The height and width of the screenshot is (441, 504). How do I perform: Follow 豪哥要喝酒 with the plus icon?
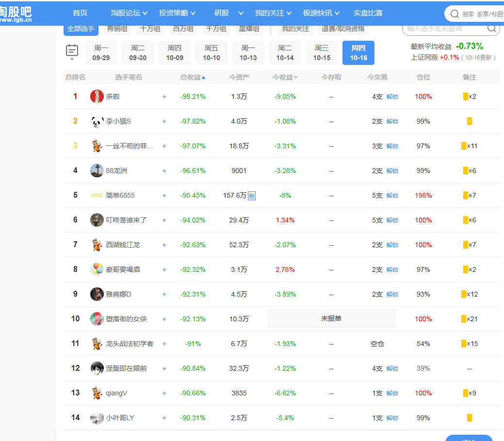(x=164, y=270)
